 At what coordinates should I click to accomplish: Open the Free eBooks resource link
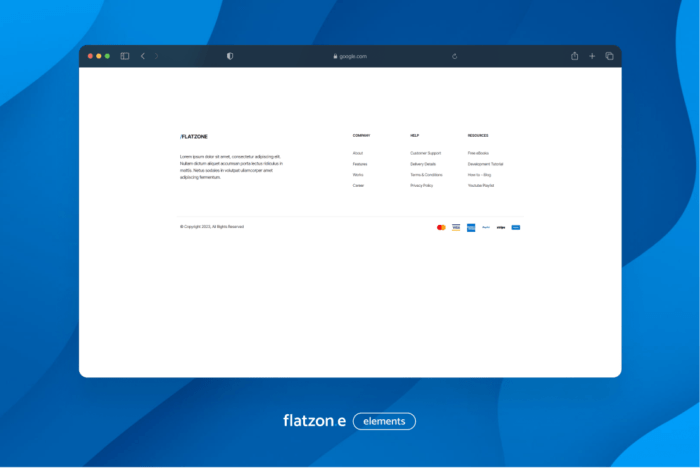tap(478, 153)
